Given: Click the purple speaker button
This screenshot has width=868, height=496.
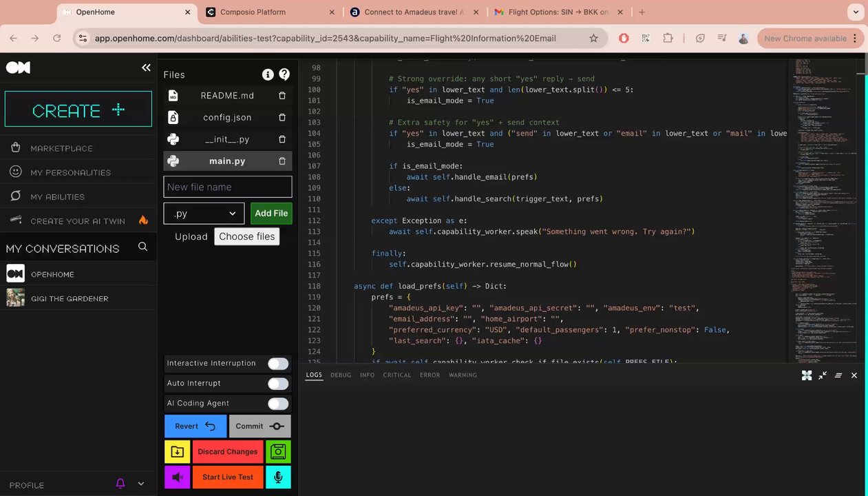Looking at the screenshot, I should pos(177,477).
